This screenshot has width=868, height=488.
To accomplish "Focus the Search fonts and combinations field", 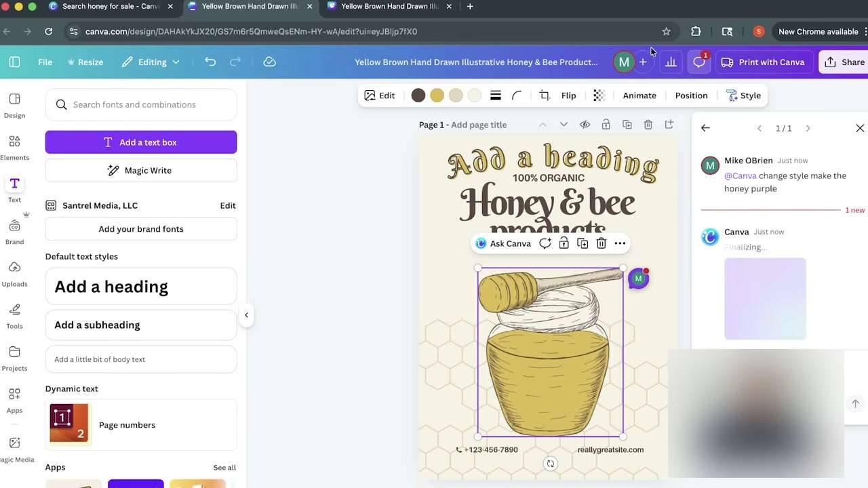I will click(x=141, y=104).
